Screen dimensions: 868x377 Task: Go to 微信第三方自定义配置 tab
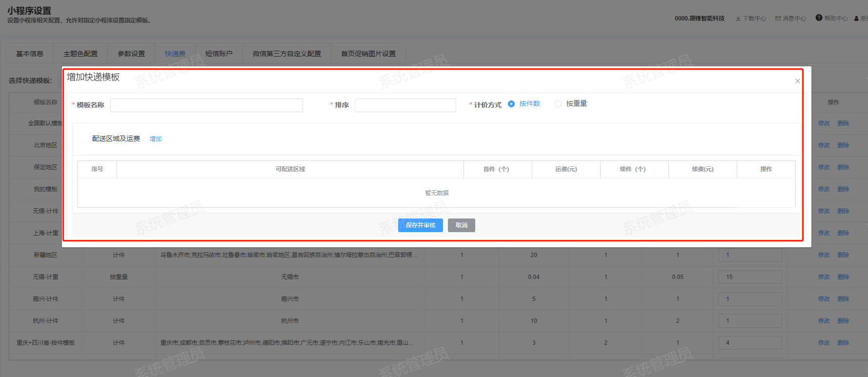(x=287, y=54)
